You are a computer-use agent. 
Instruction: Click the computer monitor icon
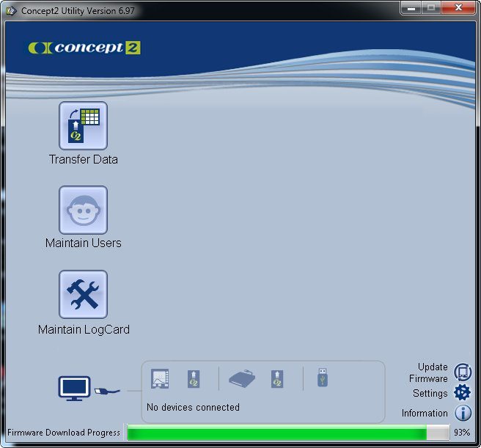click(74, 388)
